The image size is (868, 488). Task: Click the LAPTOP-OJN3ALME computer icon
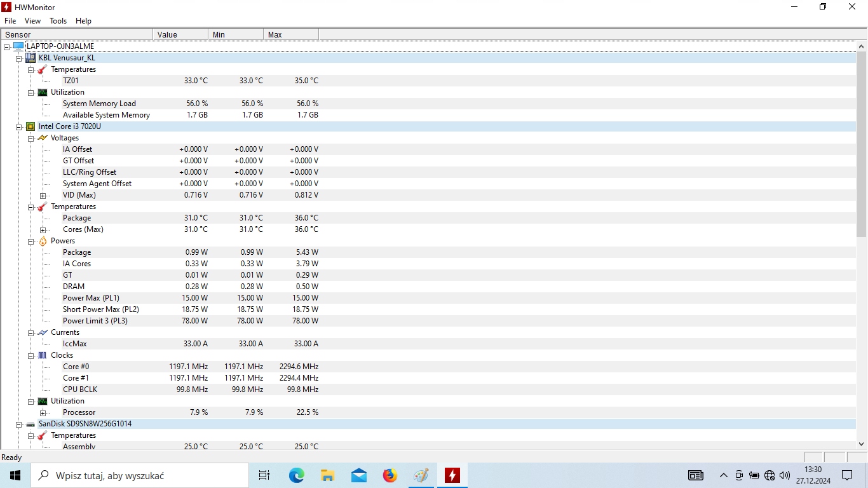18,46
